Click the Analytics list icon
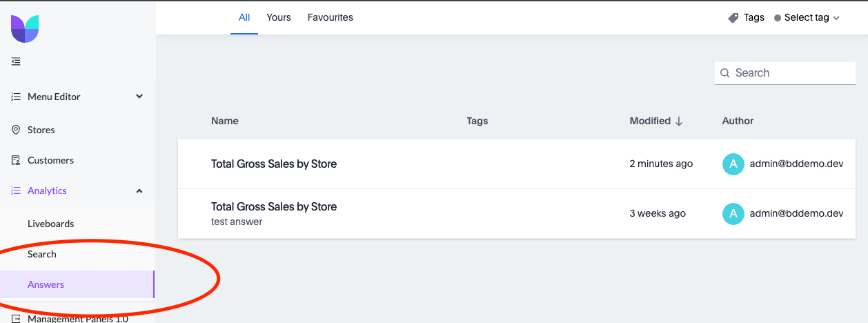Image resolution: width=868 pixels, height=323 pixels. 16,190
